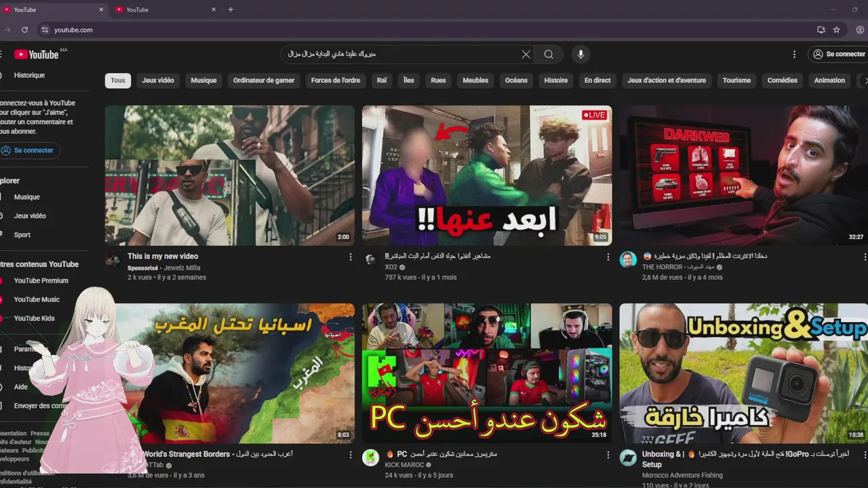This screenshot has width=868, height=488.
Task: Close the first YouTube browser tab
Action: (101, 9)
